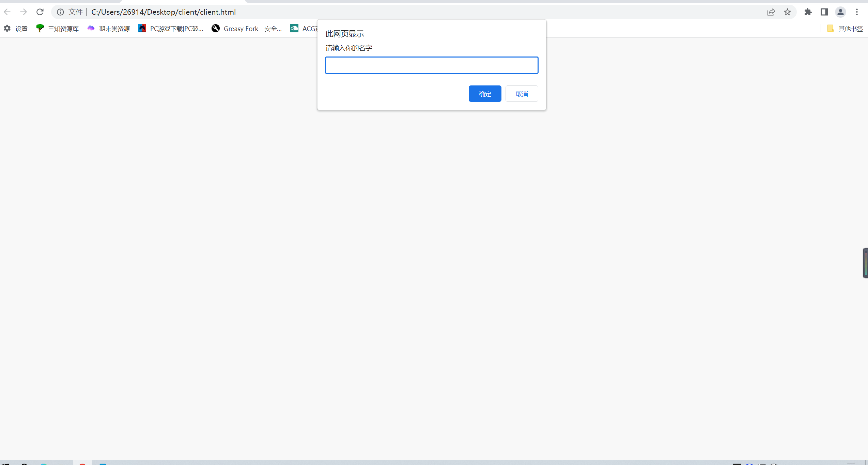Open the user profile avatar
The width and height of the screenshot is (868, 465).
pyautogui.click(x=840, y=12)
